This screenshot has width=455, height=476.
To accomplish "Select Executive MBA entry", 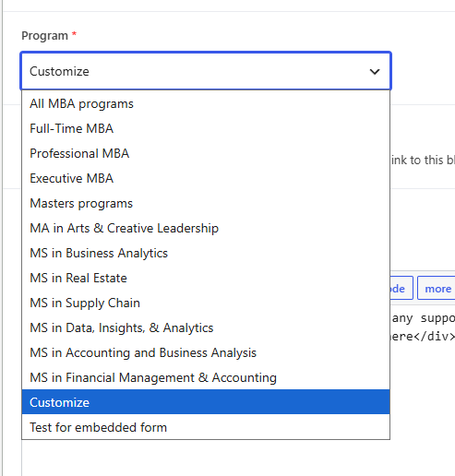I will coord(206,178).
